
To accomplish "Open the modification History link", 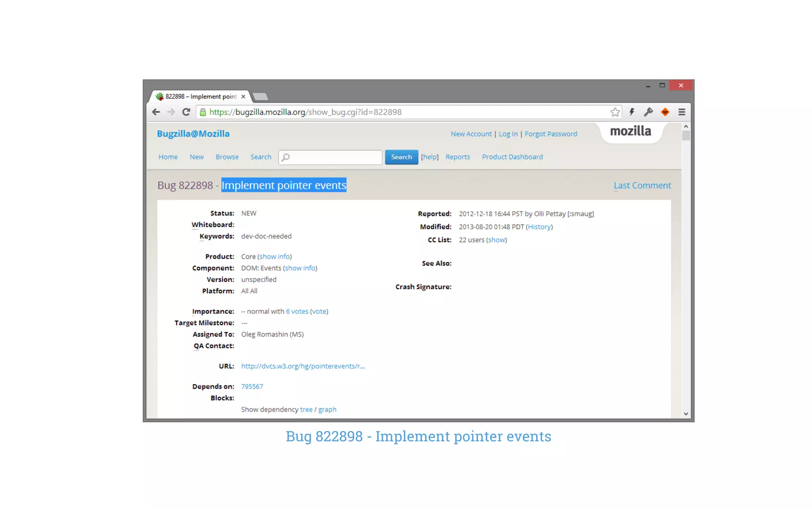I will click(539, 227).
